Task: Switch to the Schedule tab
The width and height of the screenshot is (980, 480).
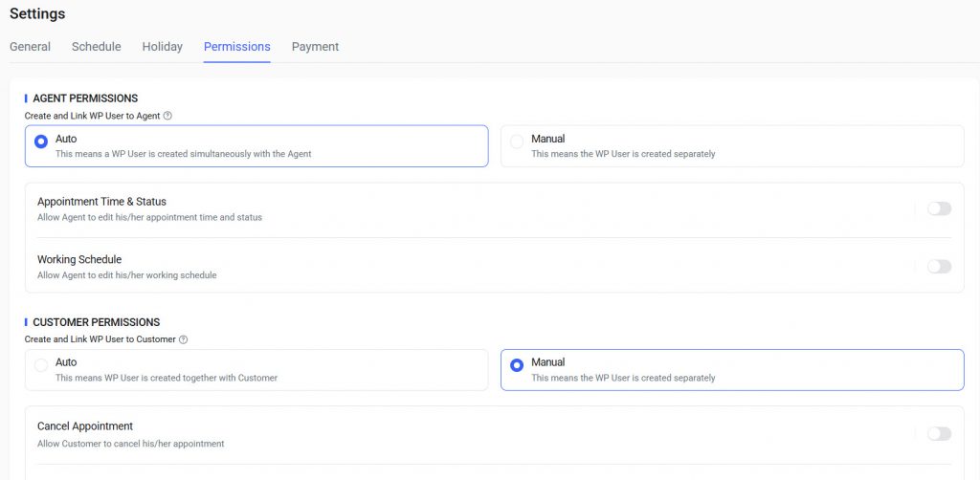Action: pyautogui.click(x=97, y=47)
